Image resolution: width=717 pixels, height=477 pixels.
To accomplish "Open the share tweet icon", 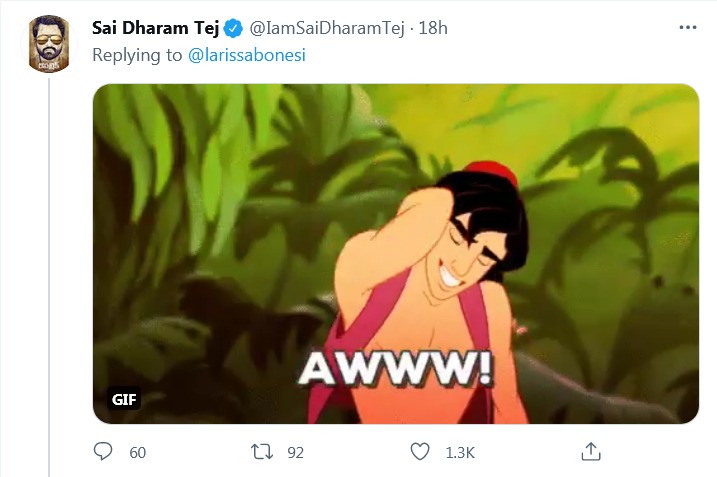I will pos(591,452).
